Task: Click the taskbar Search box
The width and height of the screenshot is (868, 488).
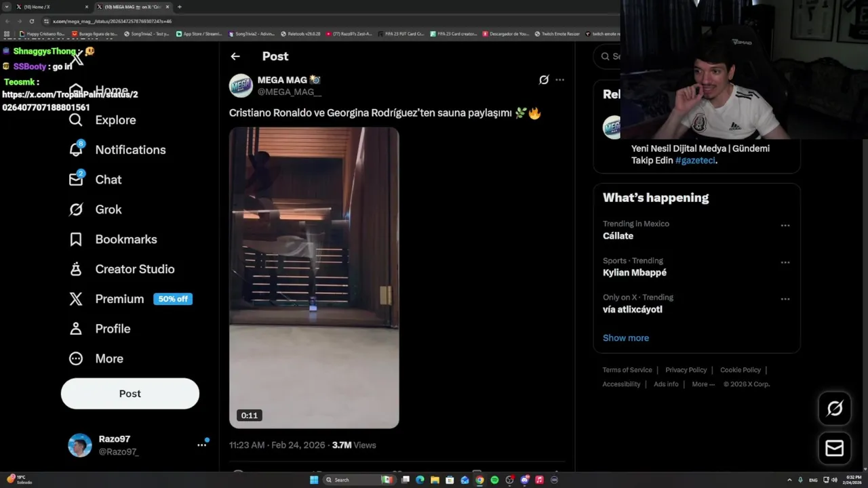Action: (x=359, y=480)
